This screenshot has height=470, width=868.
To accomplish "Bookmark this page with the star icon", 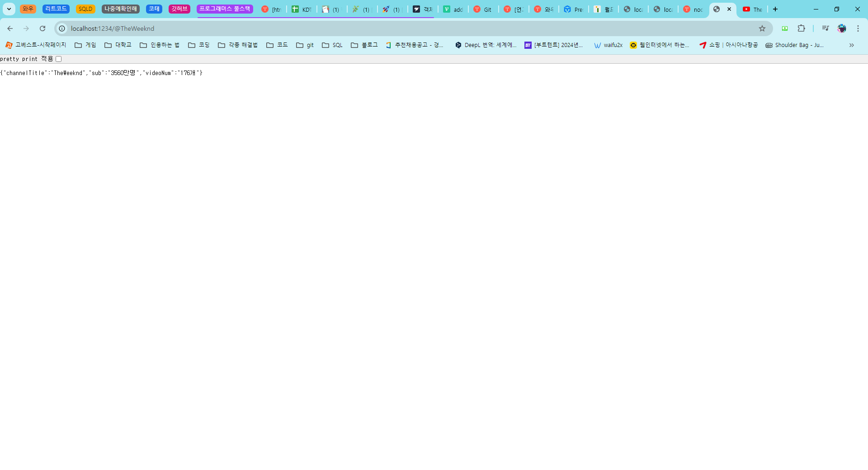I will click(762, 28).
